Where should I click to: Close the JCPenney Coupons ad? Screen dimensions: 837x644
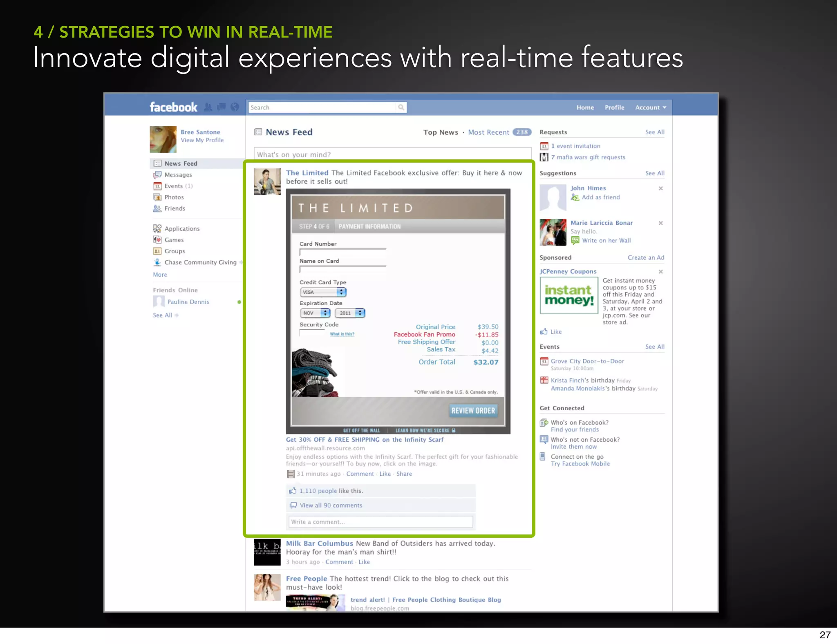tap(660, 272)
